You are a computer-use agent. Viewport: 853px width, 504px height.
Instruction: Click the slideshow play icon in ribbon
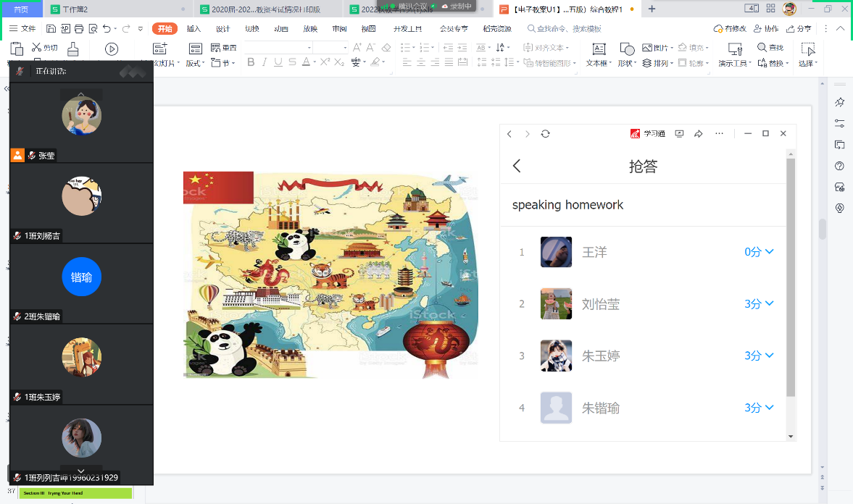(112, 49)
